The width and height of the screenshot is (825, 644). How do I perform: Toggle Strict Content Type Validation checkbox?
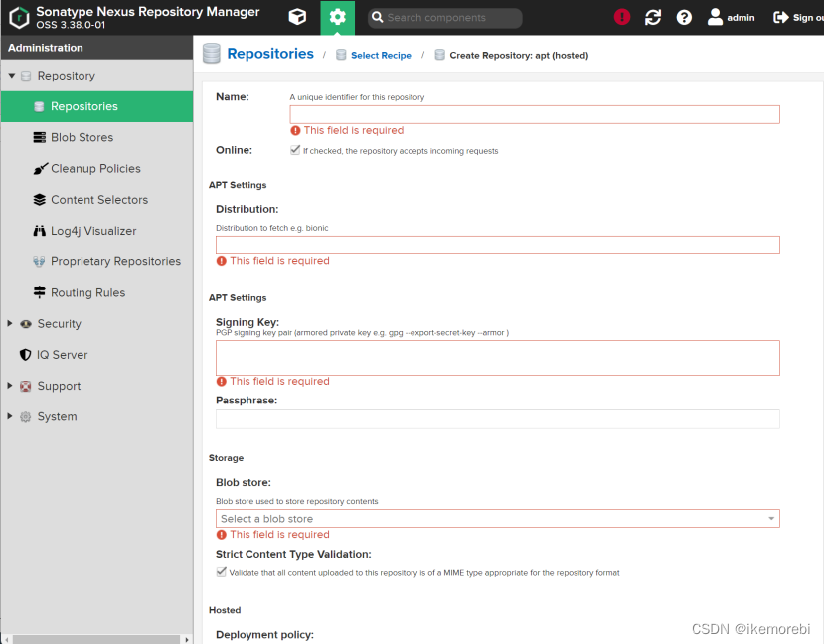point(222,571)
